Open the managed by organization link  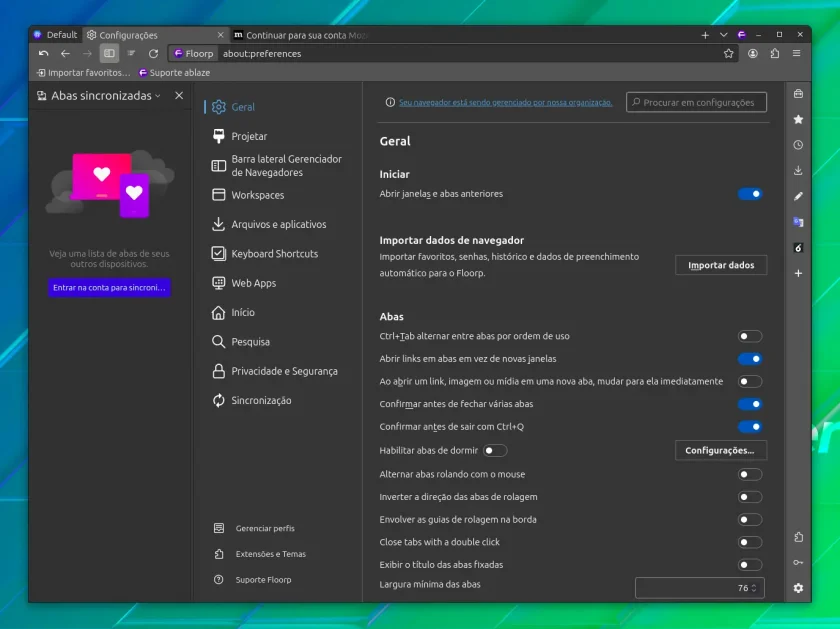click(505, 102)
